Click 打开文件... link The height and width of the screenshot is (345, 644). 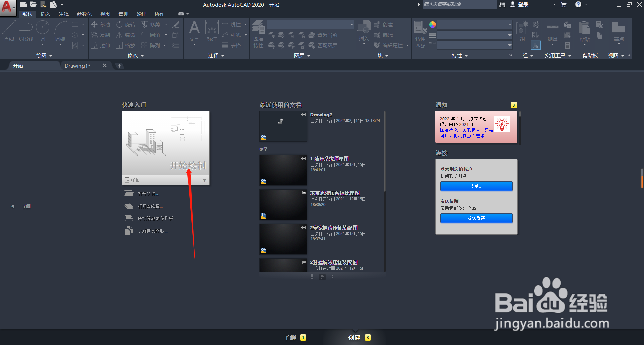click(x=148, y=193)
